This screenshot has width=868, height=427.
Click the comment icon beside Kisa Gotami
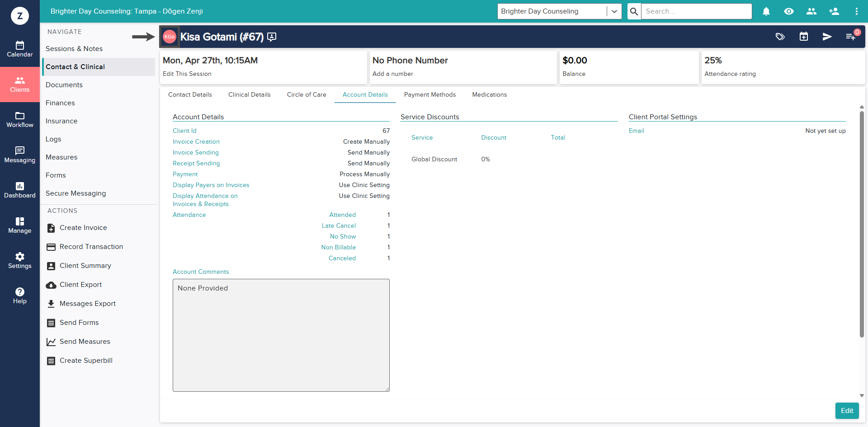pyautogui.click(x=272, y=37)
